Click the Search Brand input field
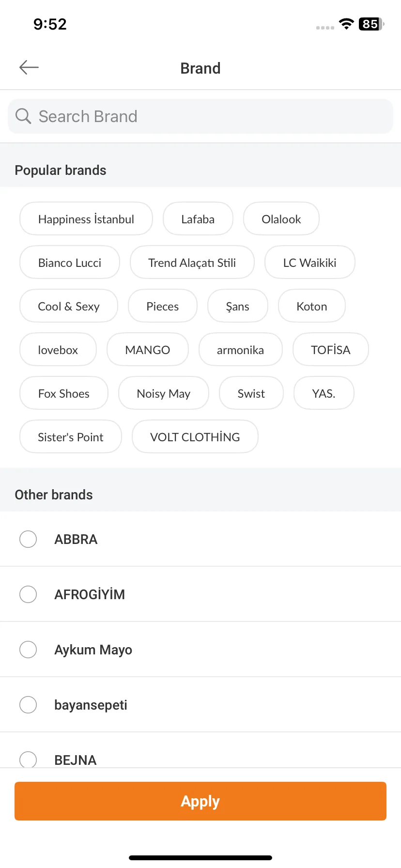Image resolution: width=401 pixels, height=868 pixels. (x=200, y=116)
